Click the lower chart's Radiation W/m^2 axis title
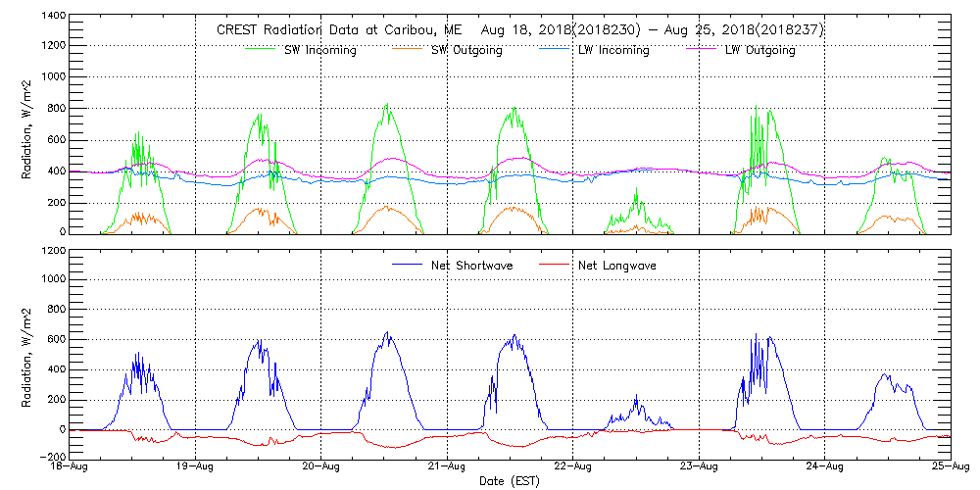Image resolution: width=980 pixels, height=490 pixels. point(27,352)
